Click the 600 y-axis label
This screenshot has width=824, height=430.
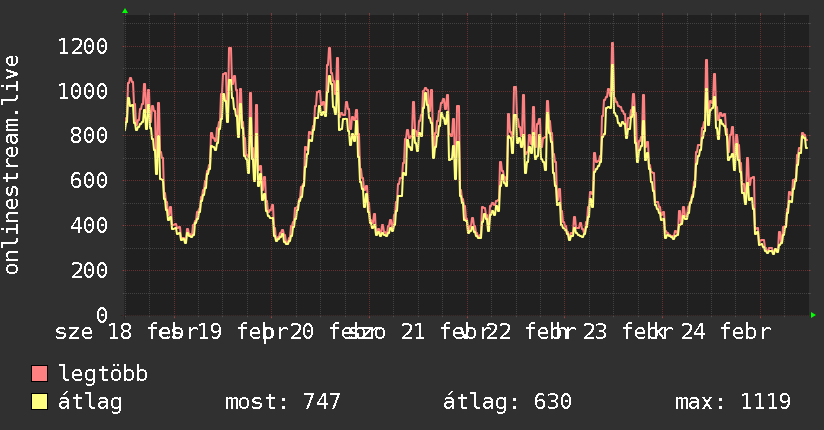[x=89, y=181]
